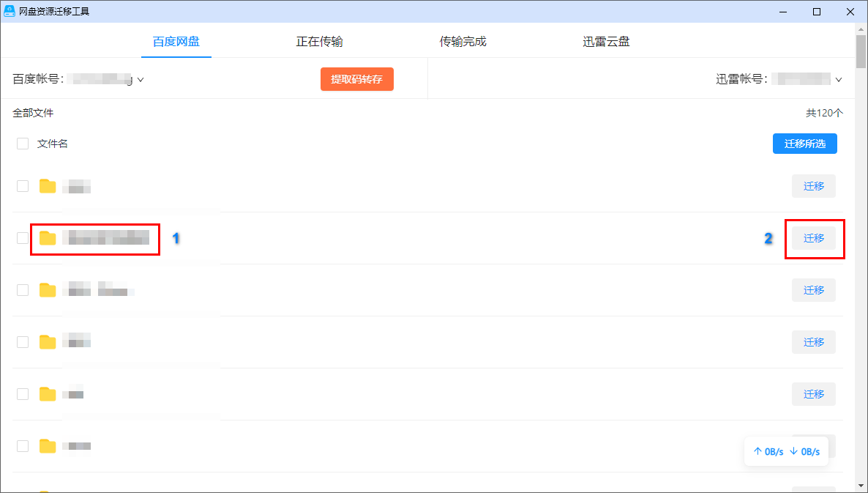The width and height of the screenshot is (868, 493).
Task: Click the folder icon in the sixth row
Action: coord(48,446)
